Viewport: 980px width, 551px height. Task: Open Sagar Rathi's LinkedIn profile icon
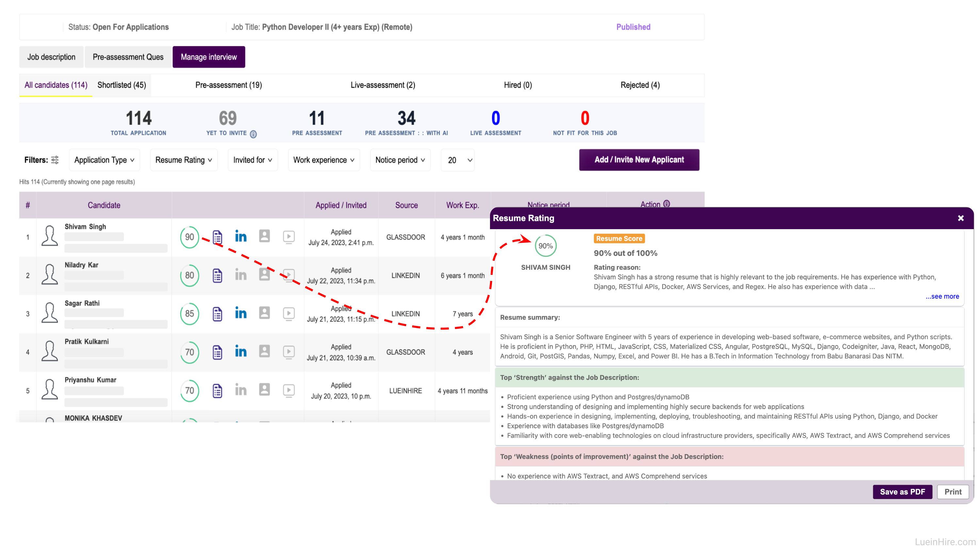coord(240,313)
